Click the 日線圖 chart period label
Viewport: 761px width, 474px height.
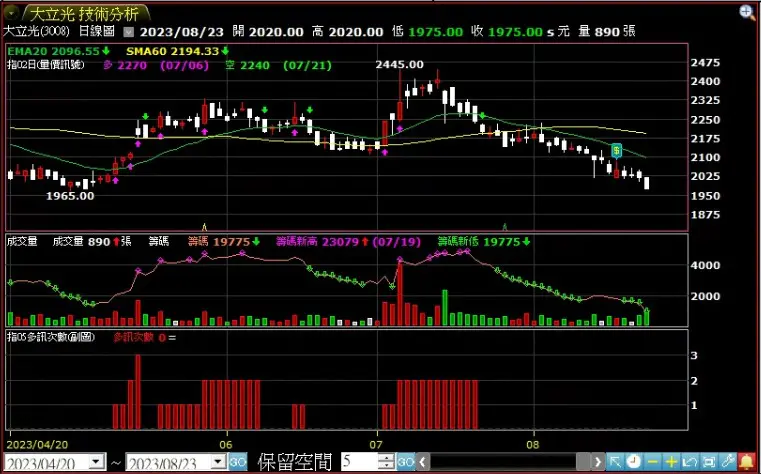click(97, 32)
